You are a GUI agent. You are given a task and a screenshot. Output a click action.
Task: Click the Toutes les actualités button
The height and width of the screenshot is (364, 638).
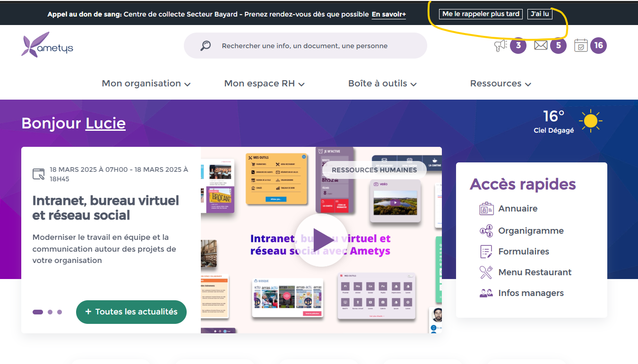point(131,312)
